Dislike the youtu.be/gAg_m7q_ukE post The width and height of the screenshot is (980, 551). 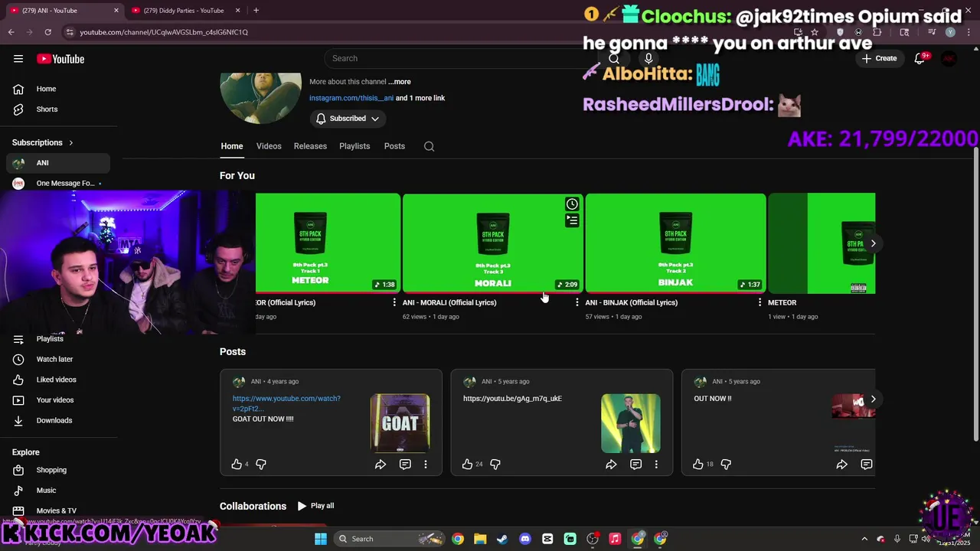pos(495,464)
